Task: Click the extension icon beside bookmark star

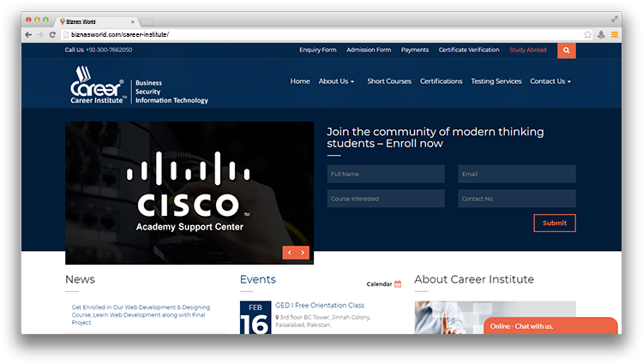Action: click(601, 35)
